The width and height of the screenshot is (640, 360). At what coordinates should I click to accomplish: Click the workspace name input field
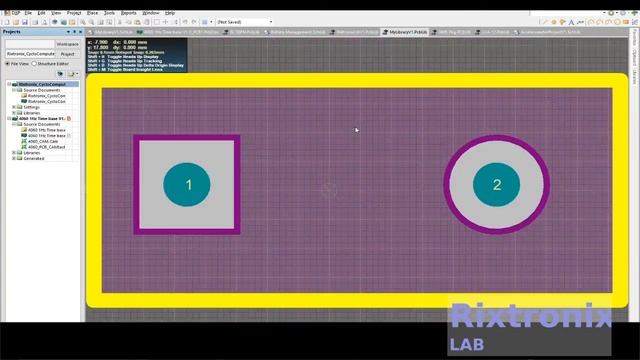click(30, 44)
